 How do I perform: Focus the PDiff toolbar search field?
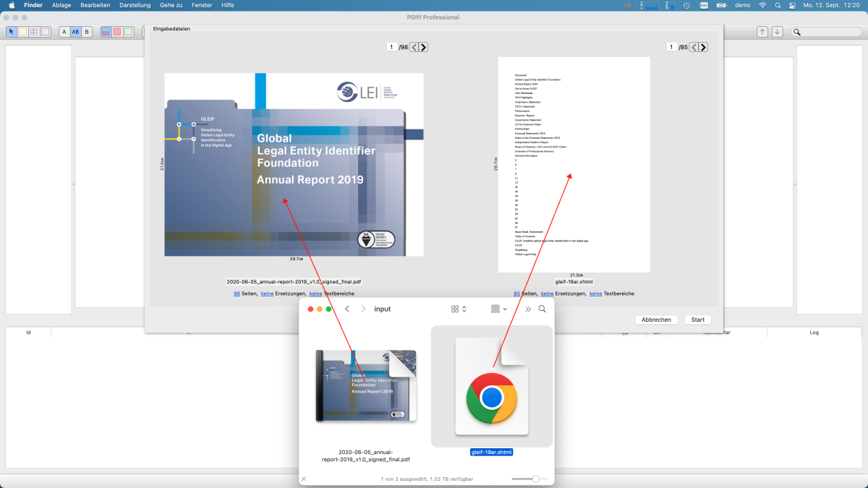[x=826, y=32]
